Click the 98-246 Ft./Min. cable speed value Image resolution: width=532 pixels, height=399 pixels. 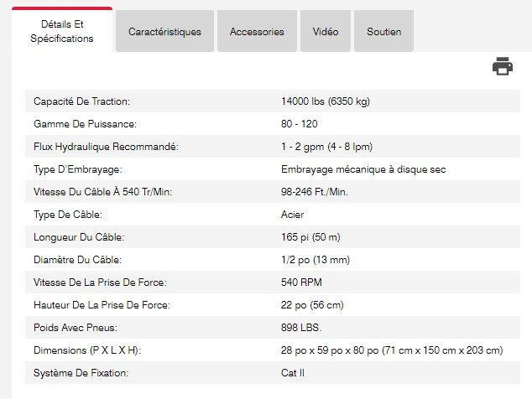tap(315, 192)
